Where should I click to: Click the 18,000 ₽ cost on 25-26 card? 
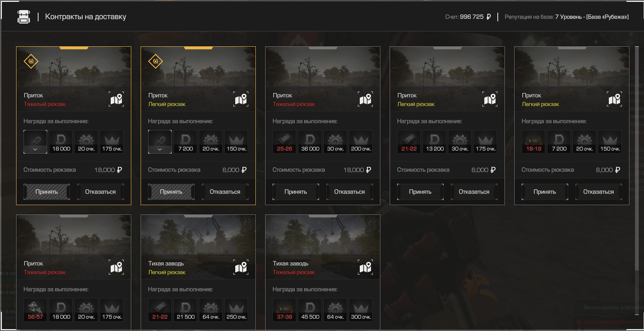click(357, 170)
